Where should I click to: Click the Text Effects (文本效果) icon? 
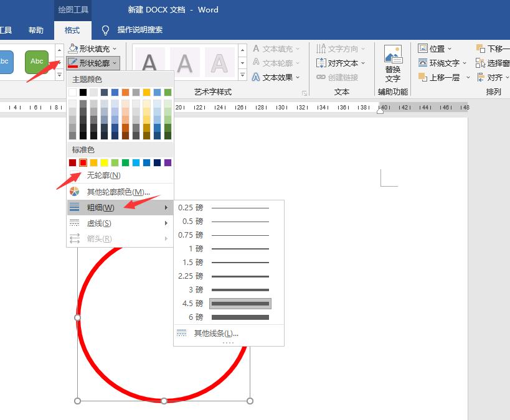coord(257,77)
